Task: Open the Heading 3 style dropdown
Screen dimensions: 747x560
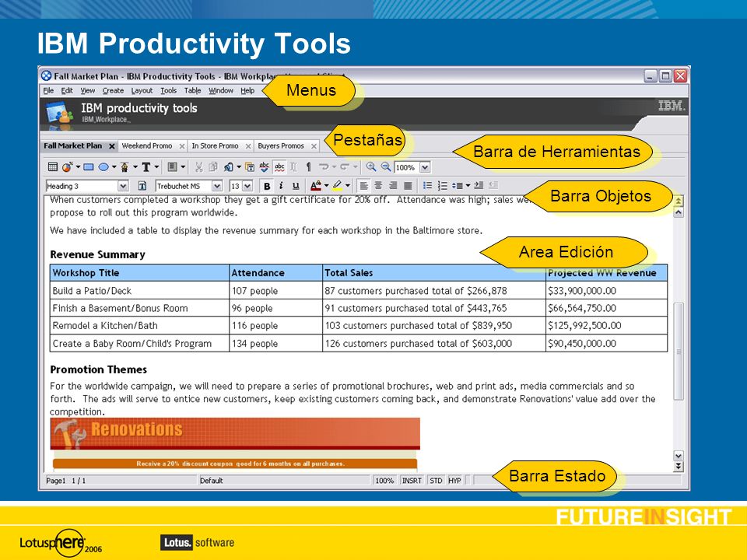Action: coord(123,186)
